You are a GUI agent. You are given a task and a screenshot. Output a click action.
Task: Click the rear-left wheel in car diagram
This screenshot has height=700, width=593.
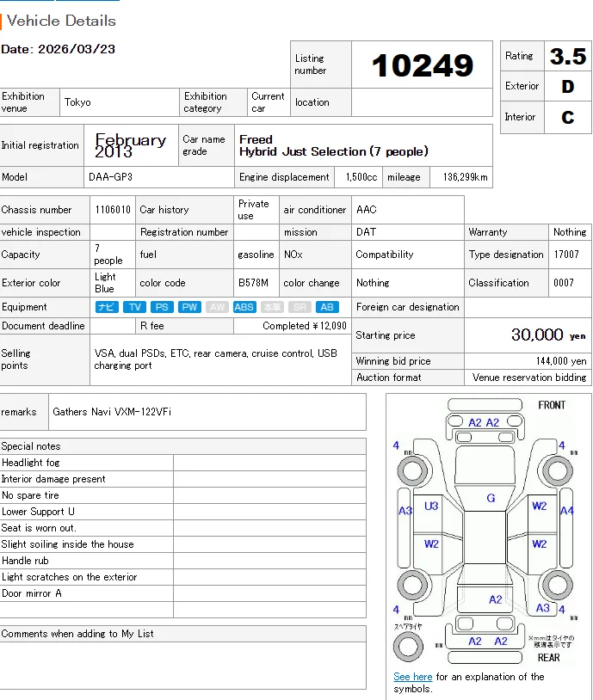click(x=412, y=585)
